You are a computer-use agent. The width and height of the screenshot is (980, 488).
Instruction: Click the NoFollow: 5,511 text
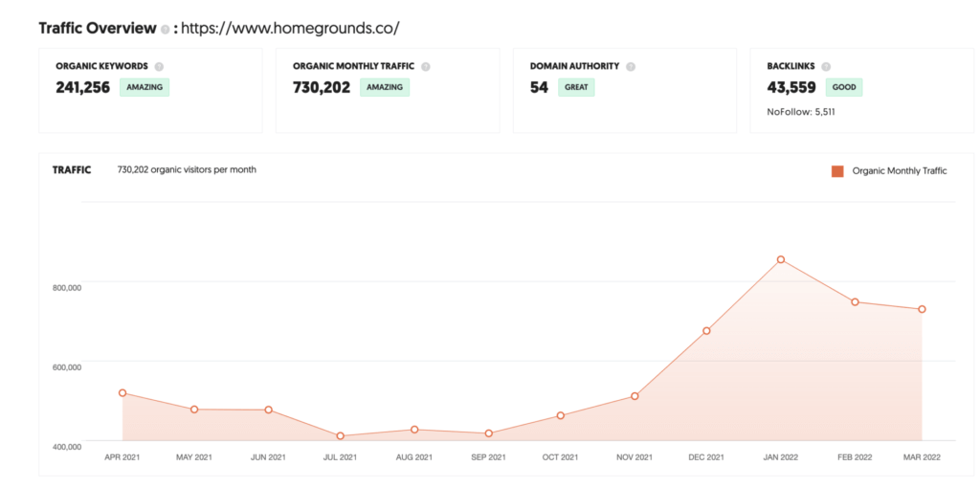pos(801,113)
